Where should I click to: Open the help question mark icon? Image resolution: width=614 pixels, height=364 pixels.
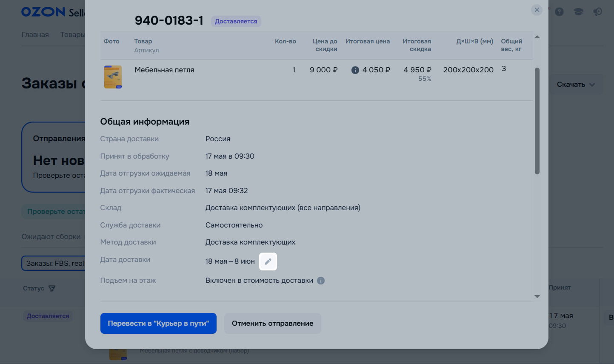click(560, 12)
